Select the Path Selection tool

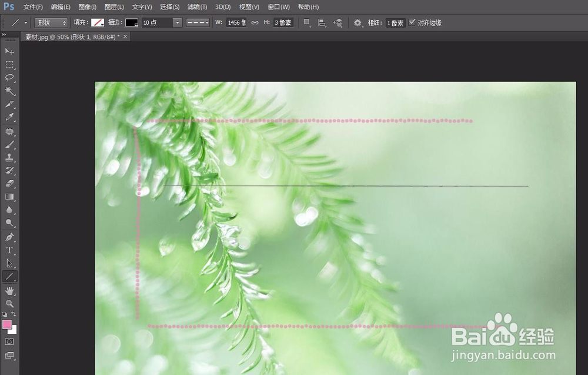pos(9,264)
